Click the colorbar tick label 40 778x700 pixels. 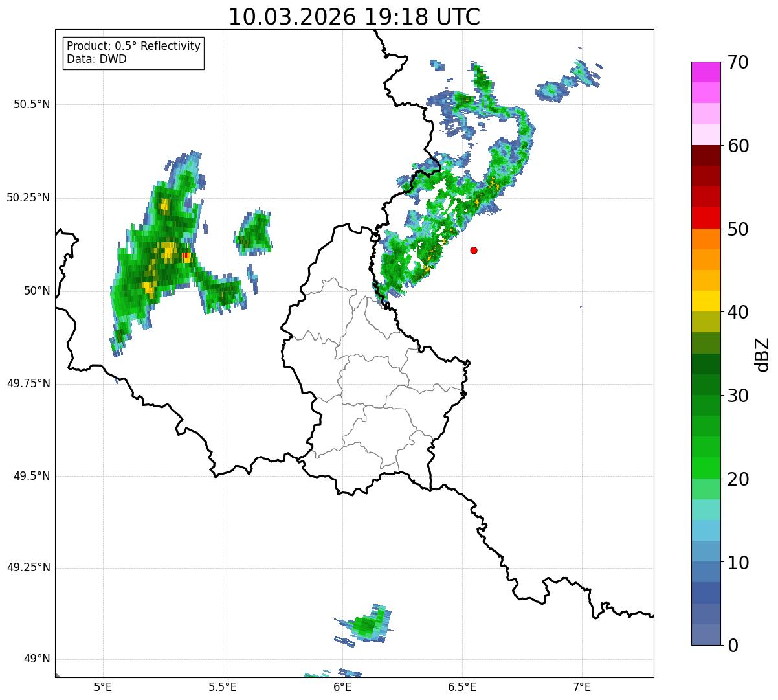737,312
